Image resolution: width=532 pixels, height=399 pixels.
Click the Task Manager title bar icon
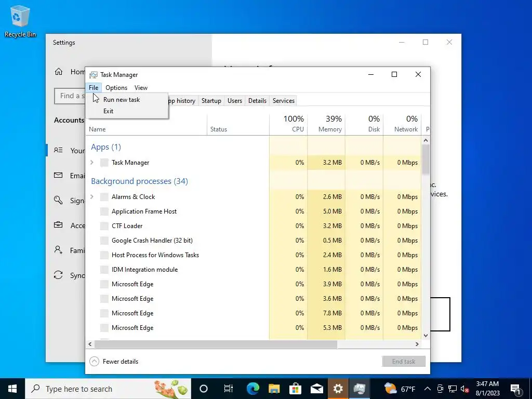tap(94, 75)
